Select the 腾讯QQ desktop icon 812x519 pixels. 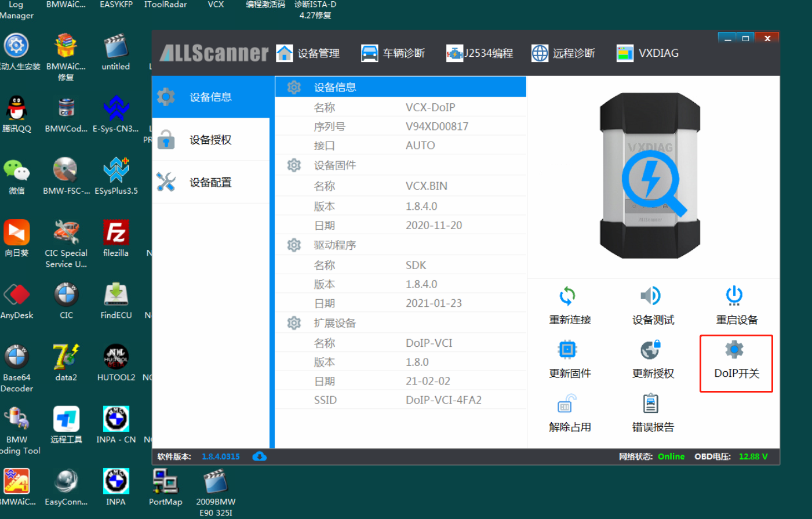pos(17,114)
